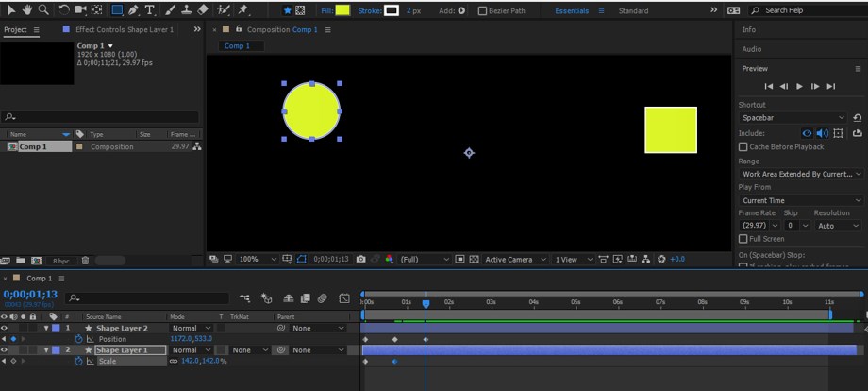Switch to the Standard workspace

pyautogui.click(x=633, y=11)
